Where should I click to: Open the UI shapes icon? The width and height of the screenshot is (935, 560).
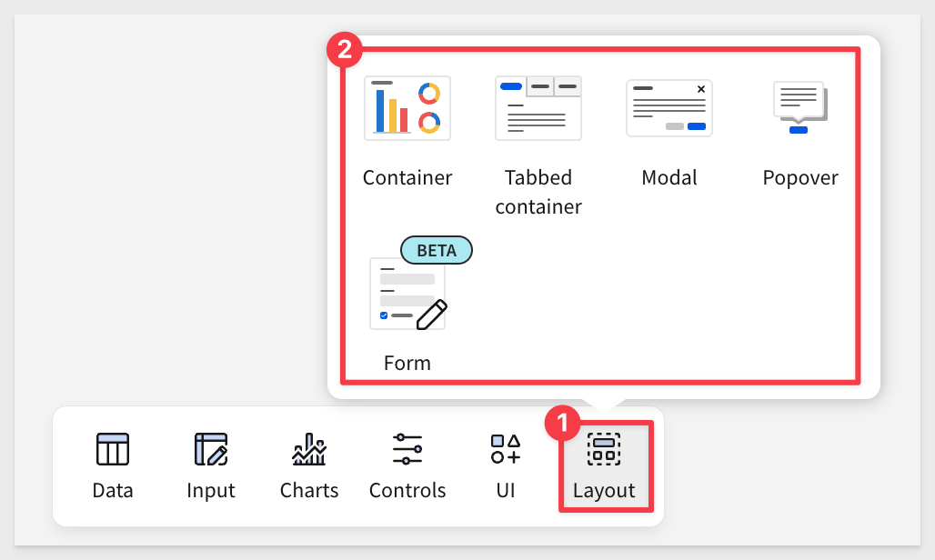[506, 449]
